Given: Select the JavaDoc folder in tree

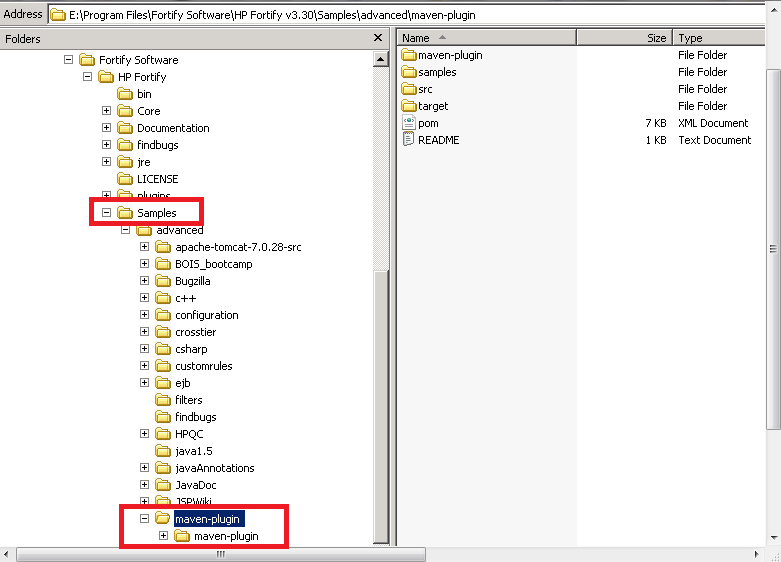Looking at the screenshot, I should pos(196,485).
